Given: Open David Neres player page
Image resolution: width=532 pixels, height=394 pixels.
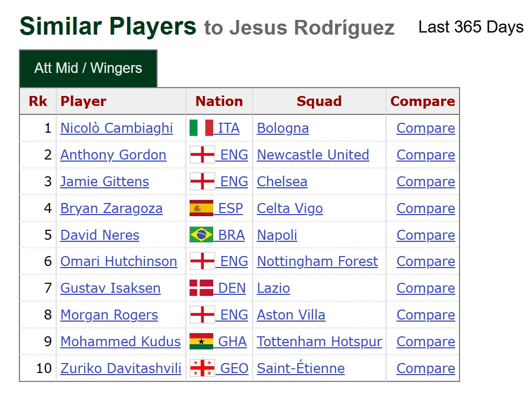Looking at the screenshot, I should pyautogui.click(x=100, y=235).
